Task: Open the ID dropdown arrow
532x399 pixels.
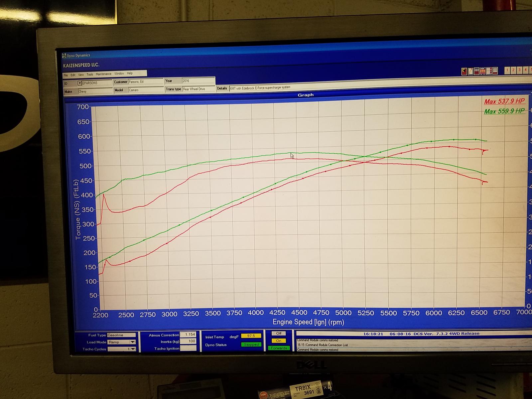Action: 80,83
